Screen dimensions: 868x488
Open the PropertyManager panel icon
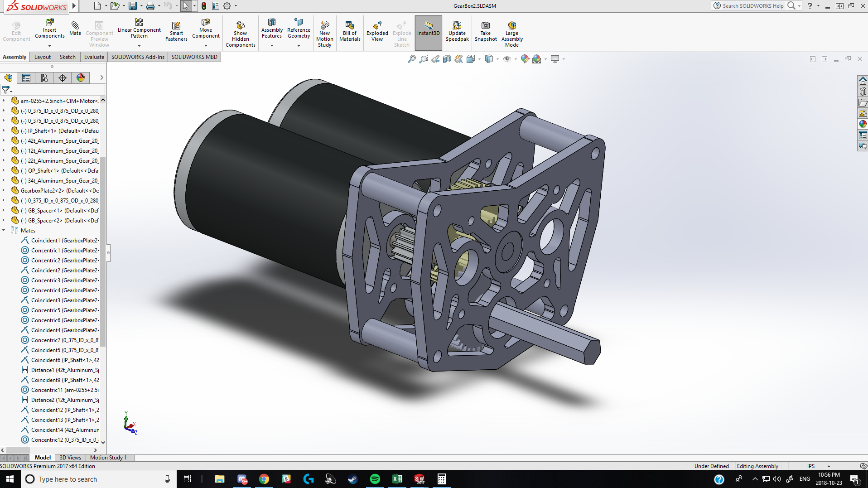coord(26,78)
